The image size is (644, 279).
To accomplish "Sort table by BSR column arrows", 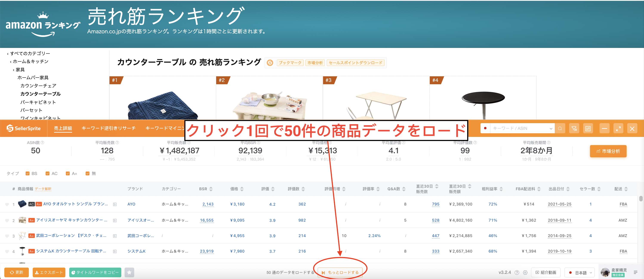I will [x=211, y=189].
